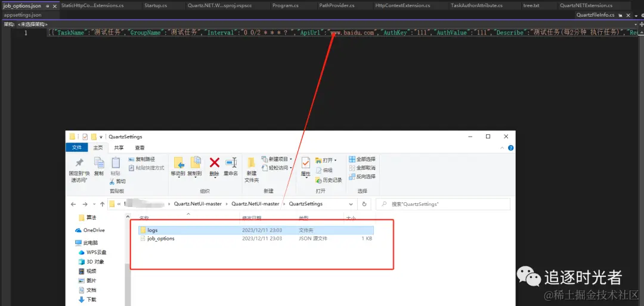644x306 pixels.
Task: Select the logs folder row
Action: [x=256, y=230]
